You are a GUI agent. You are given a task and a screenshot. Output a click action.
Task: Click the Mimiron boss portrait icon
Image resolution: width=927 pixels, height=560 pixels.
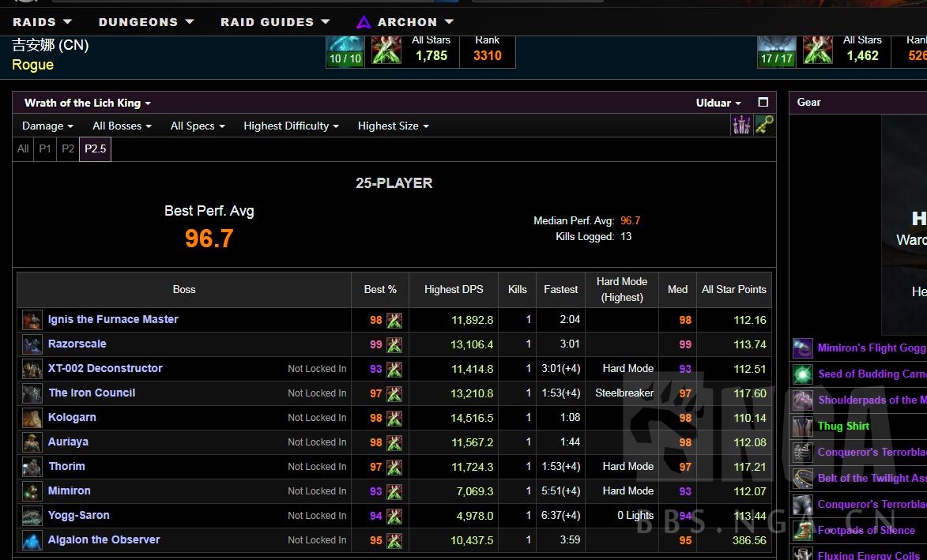pos(32,491)
